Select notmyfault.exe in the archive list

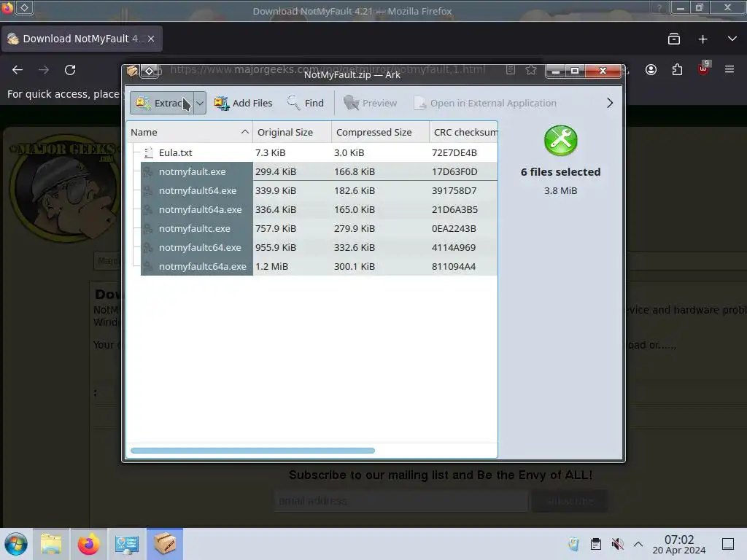click(312, 171)
